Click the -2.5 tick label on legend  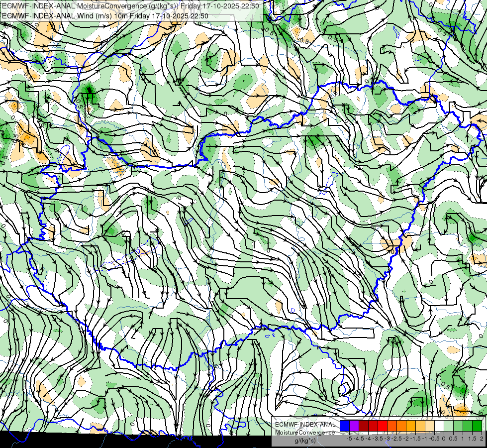(396, 439)
